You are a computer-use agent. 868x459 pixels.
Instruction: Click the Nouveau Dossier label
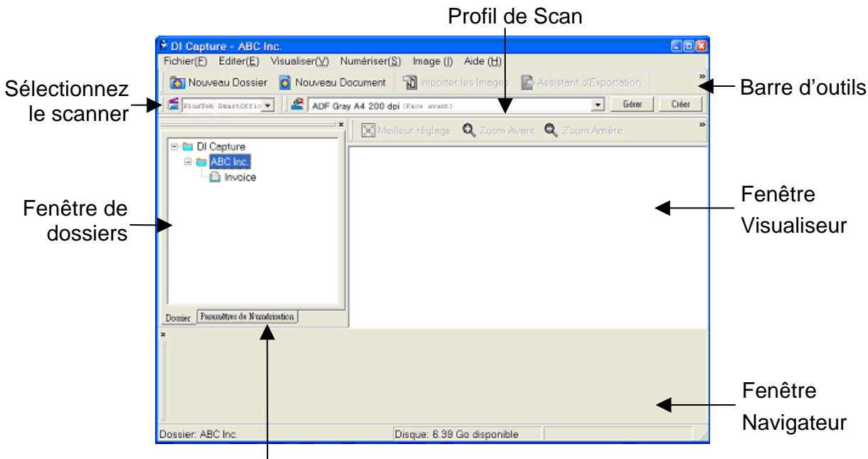pos(227,83)
